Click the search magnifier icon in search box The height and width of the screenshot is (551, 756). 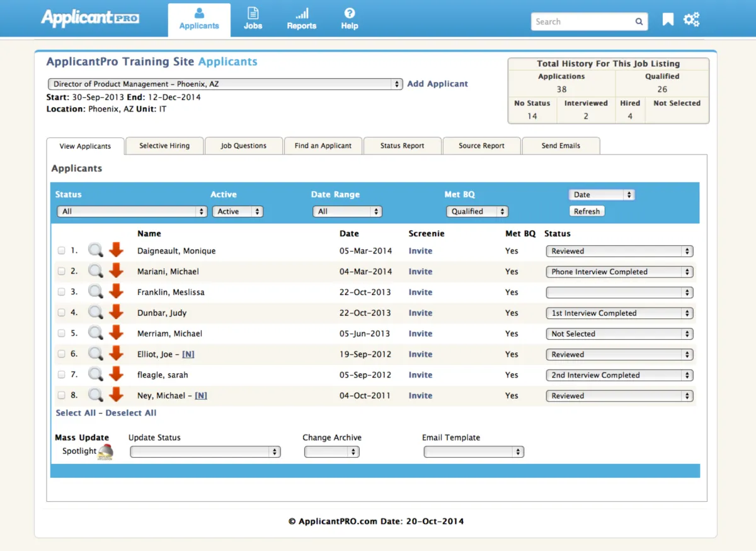pos(639,21)
